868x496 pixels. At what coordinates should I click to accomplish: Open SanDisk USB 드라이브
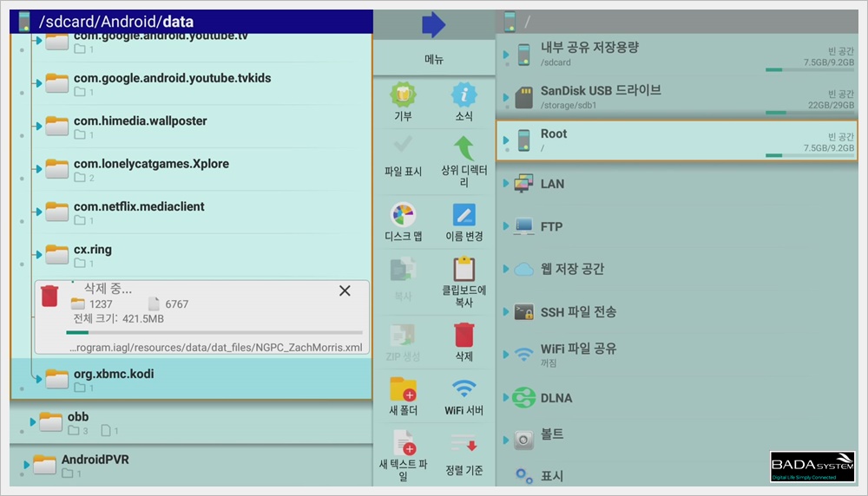[676, 97]
